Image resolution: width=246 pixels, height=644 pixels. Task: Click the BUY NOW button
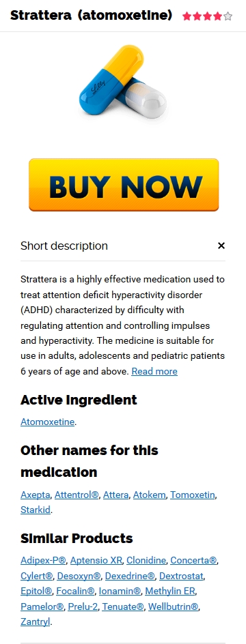124,185
